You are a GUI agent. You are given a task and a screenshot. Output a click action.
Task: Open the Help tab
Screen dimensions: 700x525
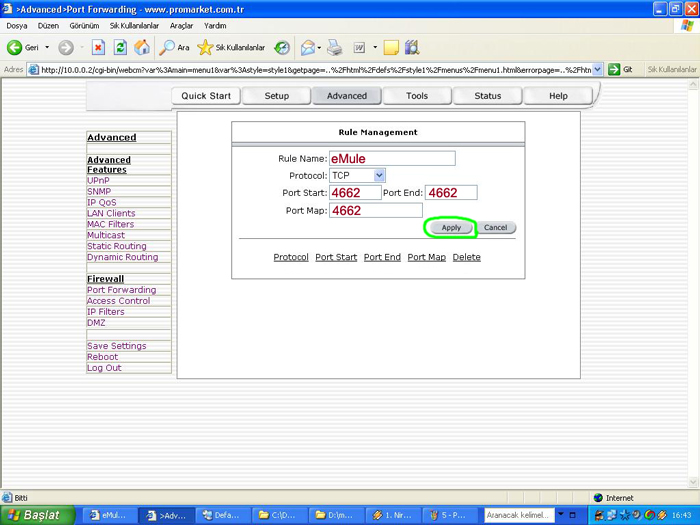[x=558, y=96]
